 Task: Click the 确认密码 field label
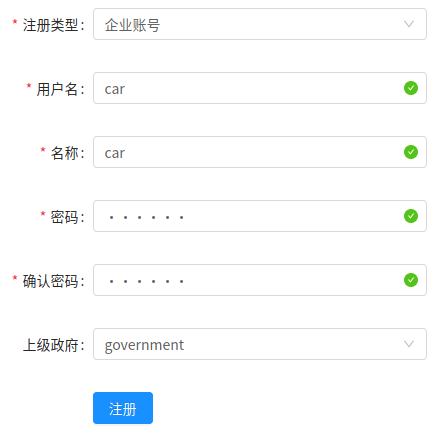(x=51, y=281)
